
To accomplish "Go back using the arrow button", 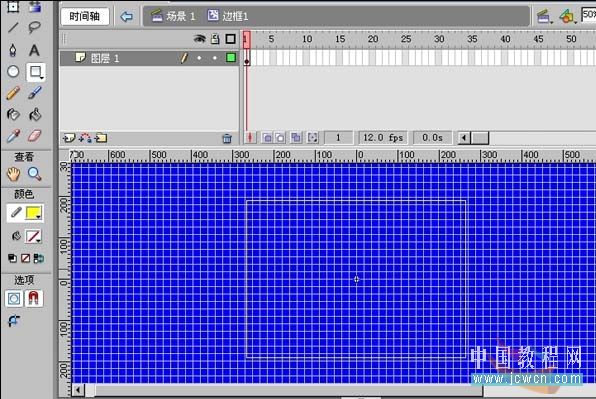I will [127, 16].
